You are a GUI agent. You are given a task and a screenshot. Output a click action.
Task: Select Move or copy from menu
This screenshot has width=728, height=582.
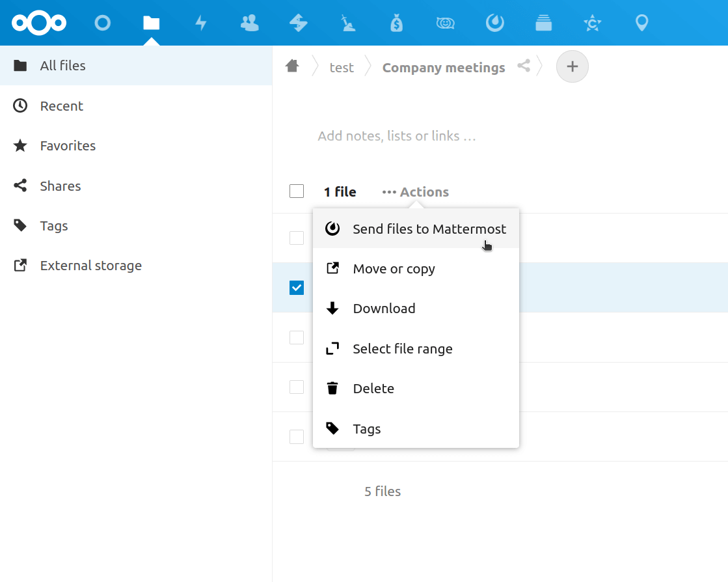(x=416, y=269)
